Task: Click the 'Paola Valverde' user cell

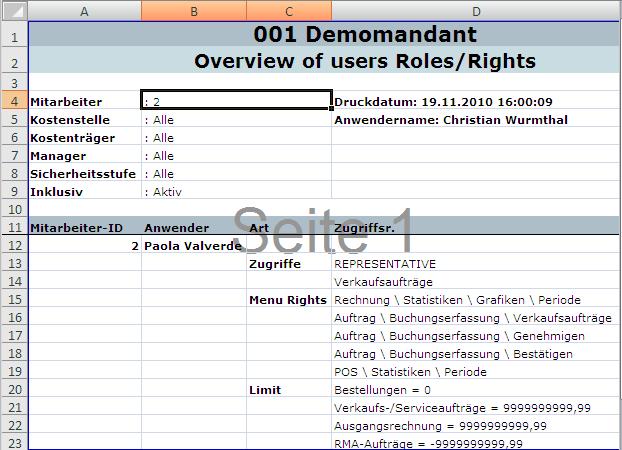Action: pyautogui.click(x=193, y=246)
